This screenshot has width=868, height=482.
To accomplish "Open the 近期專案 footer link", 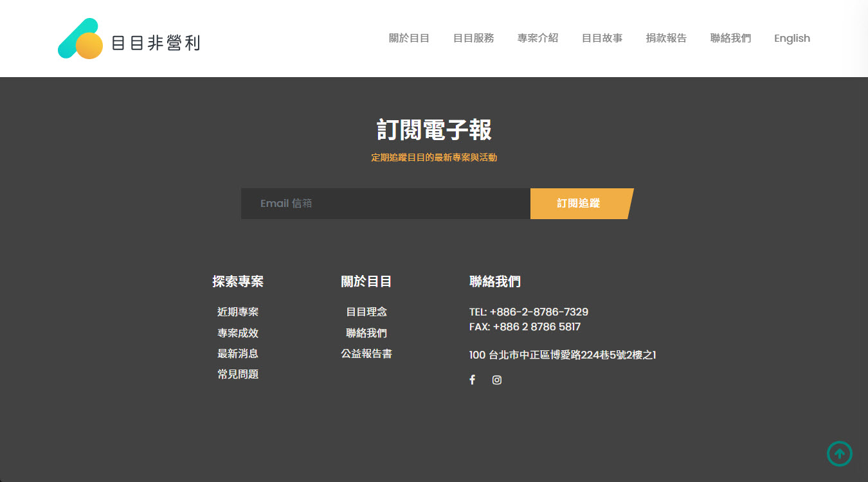I will point(238,312).
